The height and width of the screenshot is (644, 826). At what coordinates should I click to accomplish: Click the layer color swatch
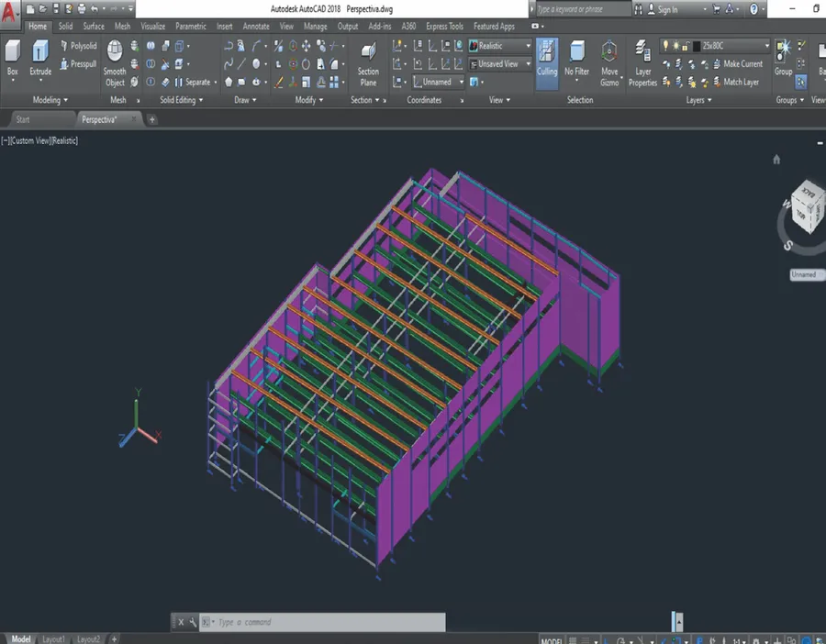[697, 47]
